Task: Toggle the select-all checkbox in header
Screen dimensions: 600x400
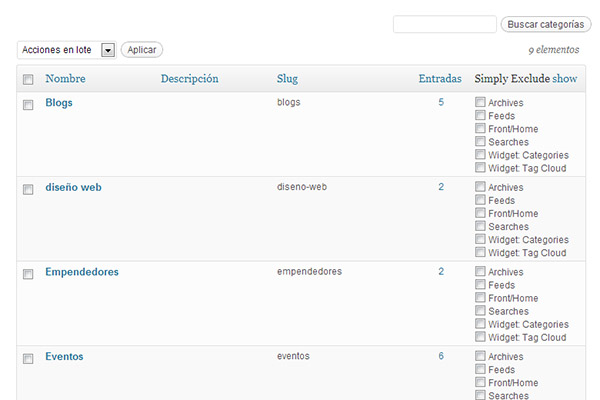Action: tap(28, 79)
